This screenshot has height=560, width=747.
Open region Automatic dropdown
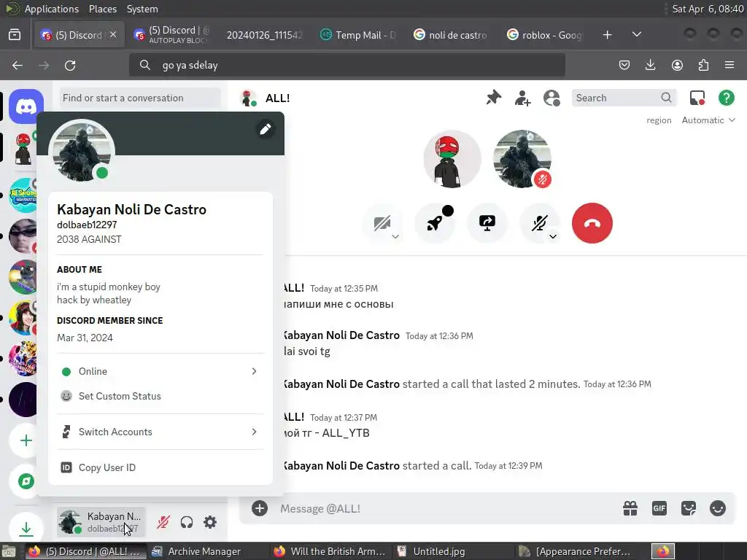[708, 120]
